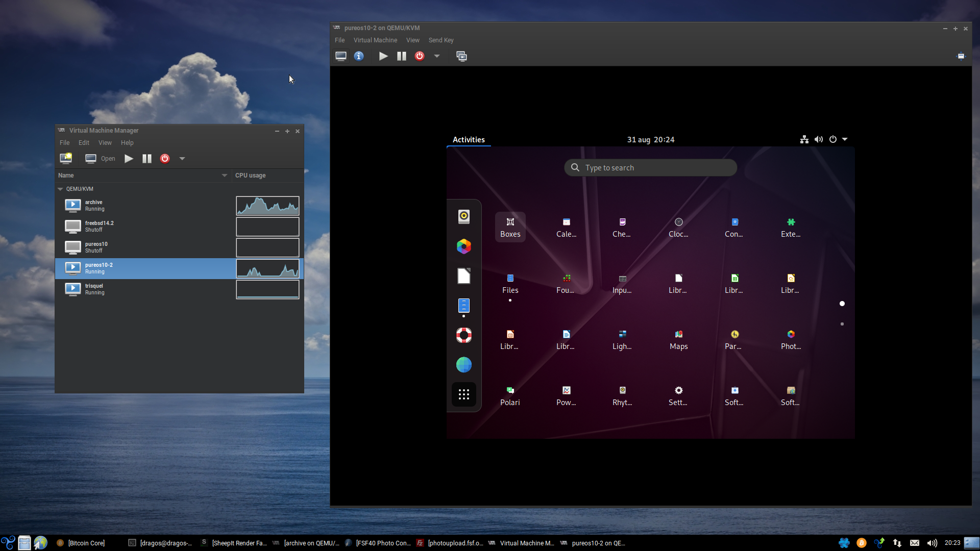
Task: Click the Open button in Manager toolbar
Action: [x=101, y=159]
